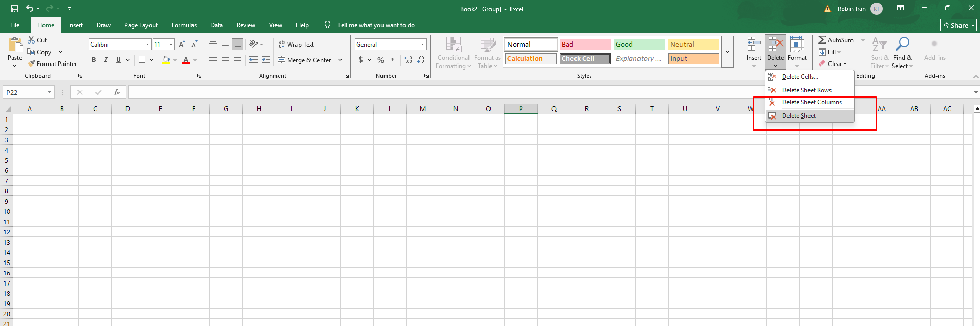
Task: Click the AutoSum sigma icon
Action: 822,40
